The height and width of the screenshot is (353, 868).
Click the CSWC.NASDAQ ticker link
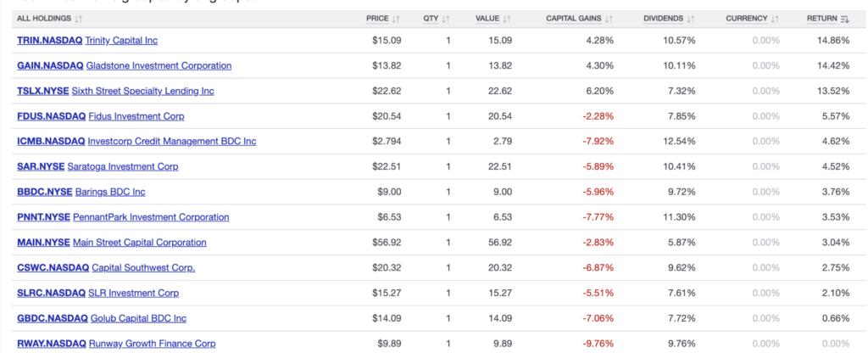tap(53, 268)
